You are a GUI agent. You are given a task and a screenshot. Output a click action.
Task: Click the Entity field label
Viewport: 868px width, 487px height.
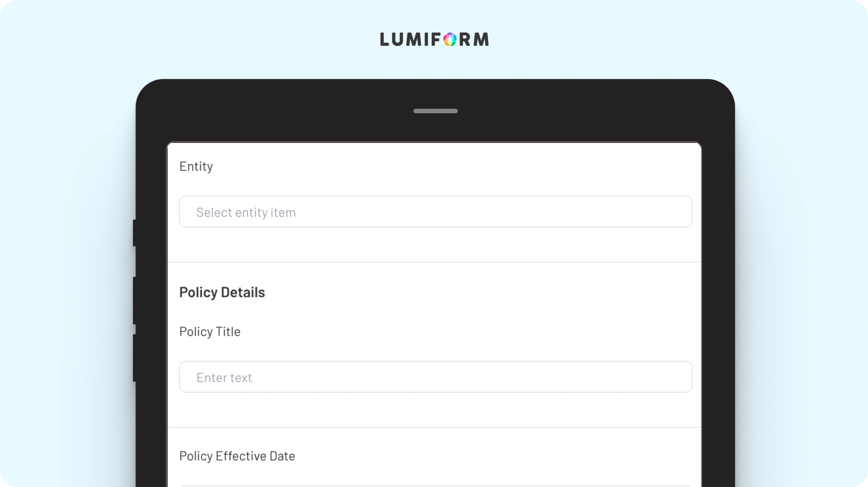click(x=196, y=166)
